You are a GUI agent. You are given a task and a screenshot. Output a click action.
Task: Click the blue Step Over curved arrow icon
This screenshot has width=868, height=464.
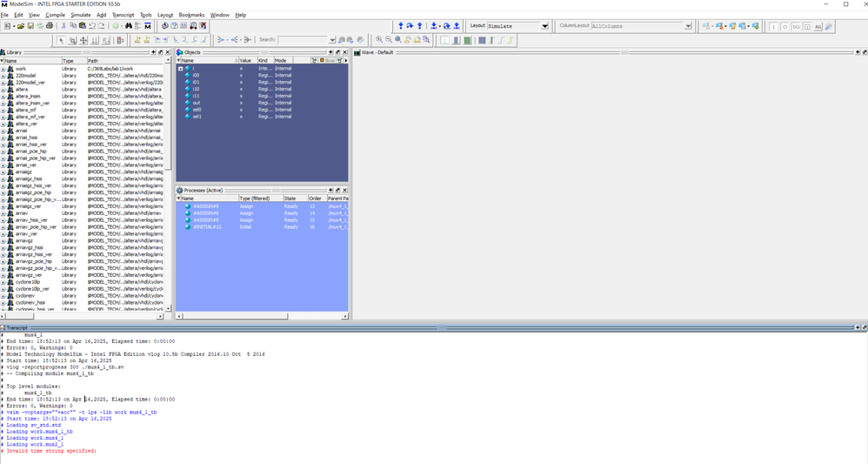(x=410, y=26)
